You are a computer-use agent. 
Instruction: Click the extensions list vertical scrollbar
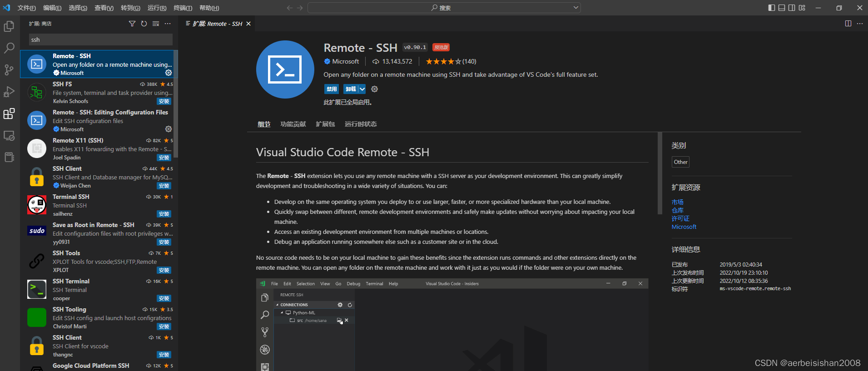coord(176,104)
